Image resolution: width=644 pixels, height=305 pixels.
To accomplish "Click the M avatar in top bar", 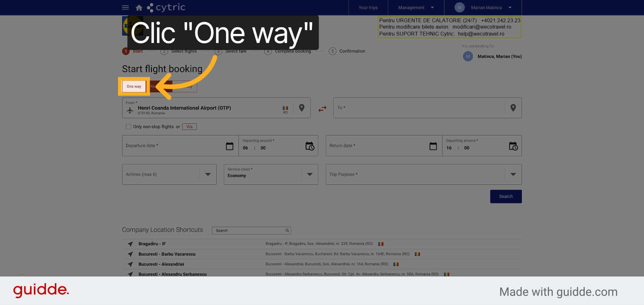I will [x=460, y=7].
